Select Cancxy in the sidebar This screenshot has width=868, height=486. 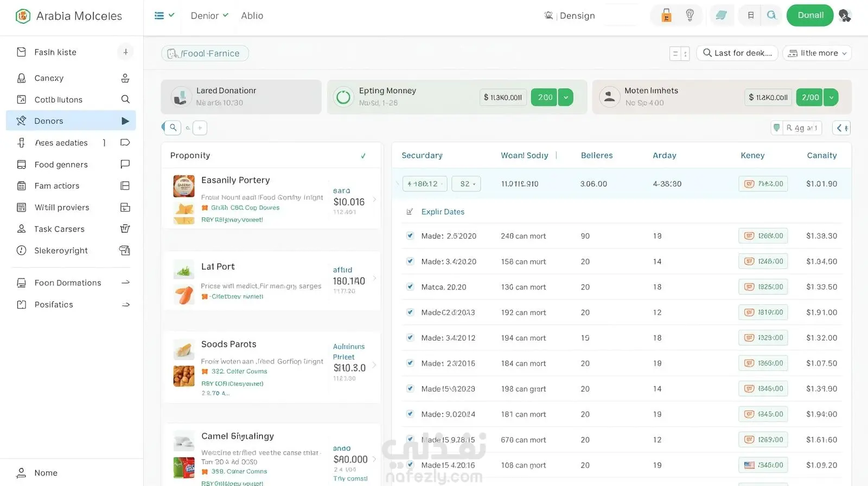pos(71,78)
